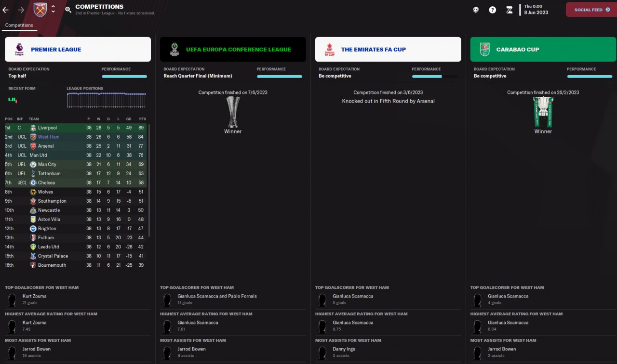Click the Fulham club badge
Image resolution: width=617 pixels, height=364 pixels.
(x=33, y=237)
